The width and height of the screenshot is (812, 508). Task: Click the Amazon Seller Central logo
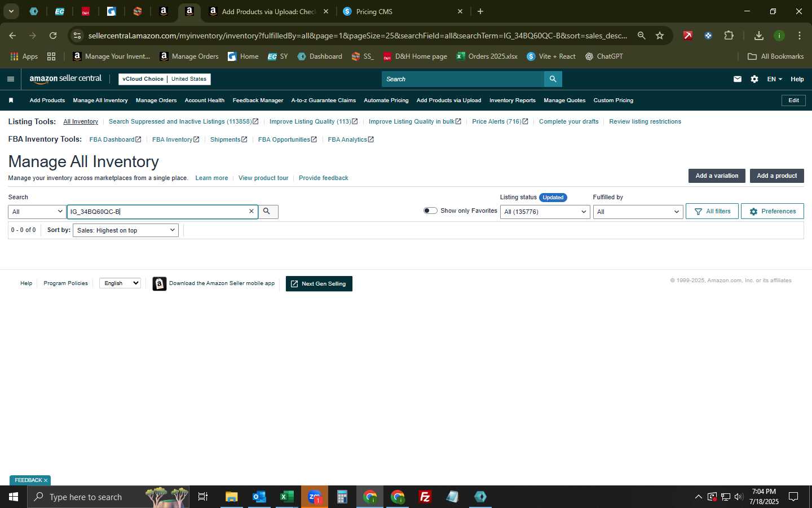point(65,79)
